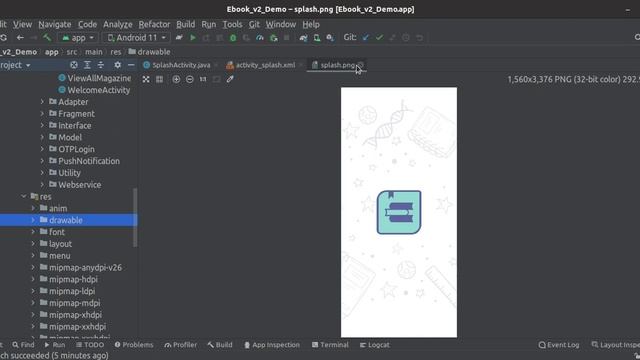Select the mipmap-anydpi-v26 folder
640x360 pixels.
point(81,267)
